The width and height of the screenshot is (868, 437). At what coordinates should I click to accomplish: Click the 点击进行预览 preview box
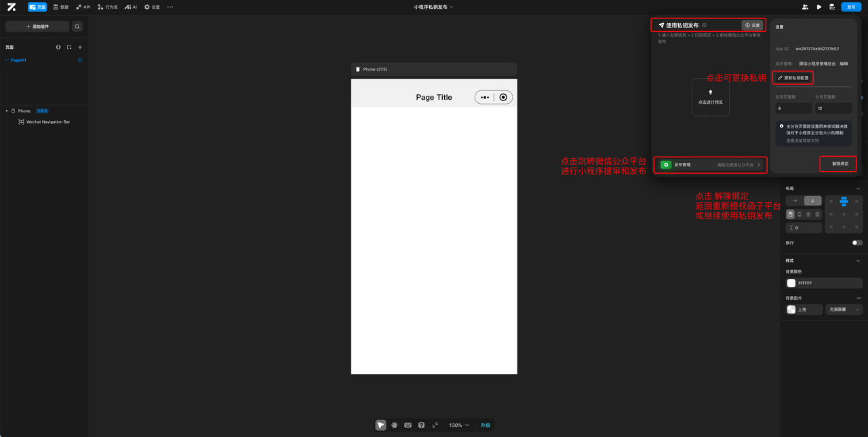tap(711, 97)
